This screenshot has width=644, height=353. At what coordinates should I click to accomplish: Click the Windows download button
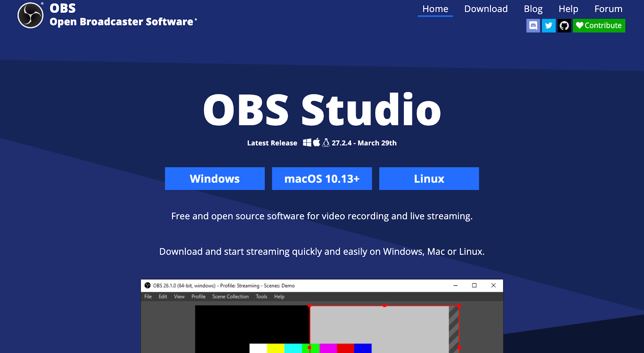pyautogui.click(x=215, y=179)
